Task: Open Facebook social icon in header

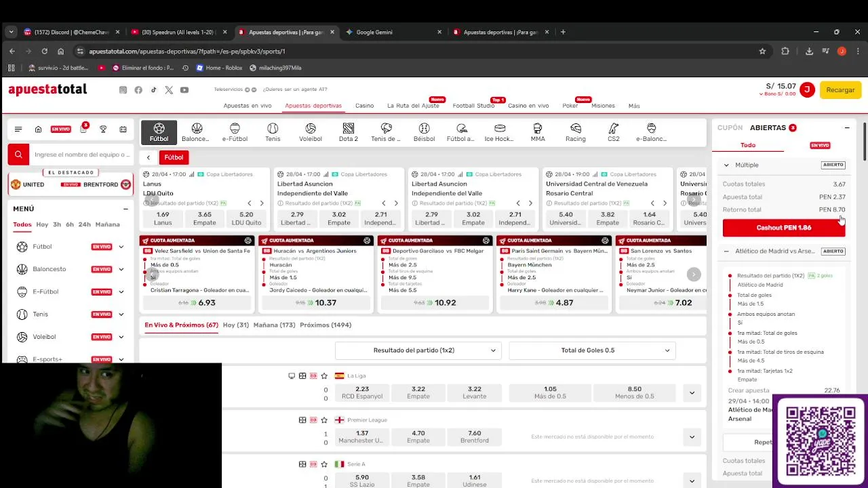Action: point(138,89)
